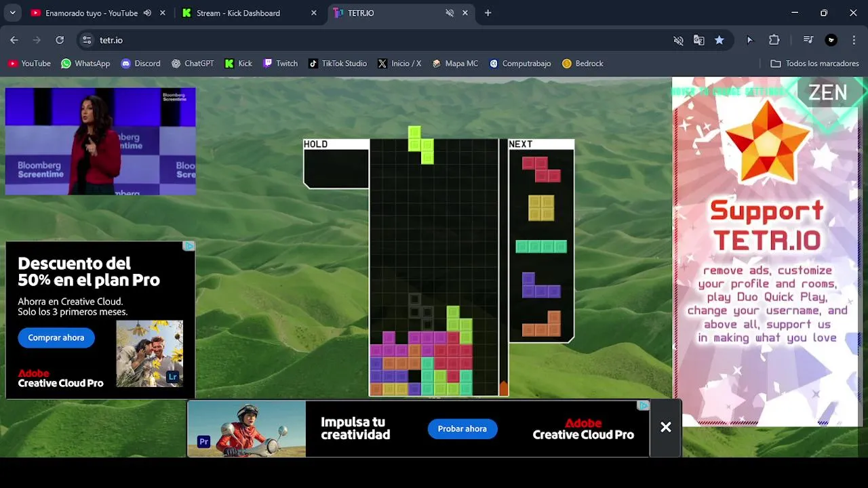Click the Descuento del 50% ad headline
The height and width of the screenshot is (488, 868).
[89, 272]
